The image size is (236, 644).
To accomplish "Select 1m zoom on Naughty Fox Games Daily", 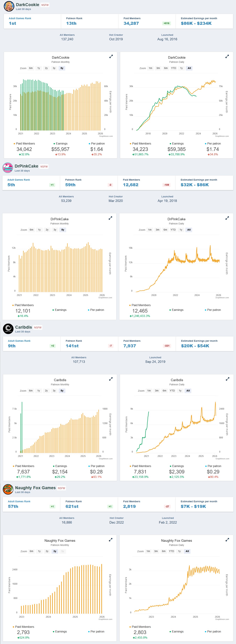I will coord(148,551).
